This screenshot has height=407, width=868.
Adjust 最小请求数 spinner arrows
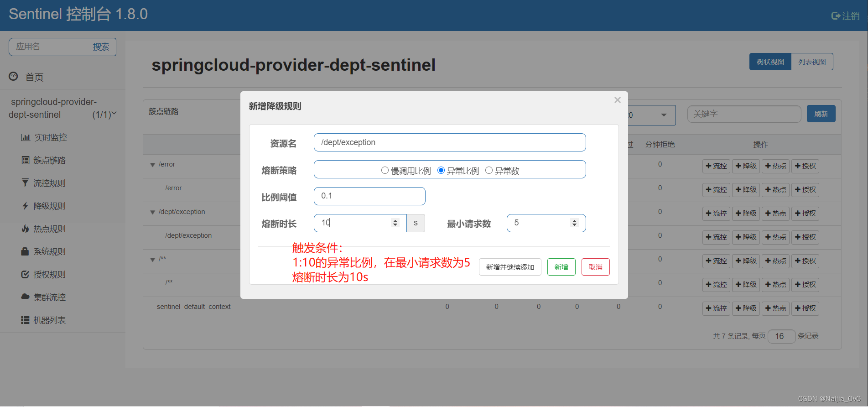click(575, 223)
